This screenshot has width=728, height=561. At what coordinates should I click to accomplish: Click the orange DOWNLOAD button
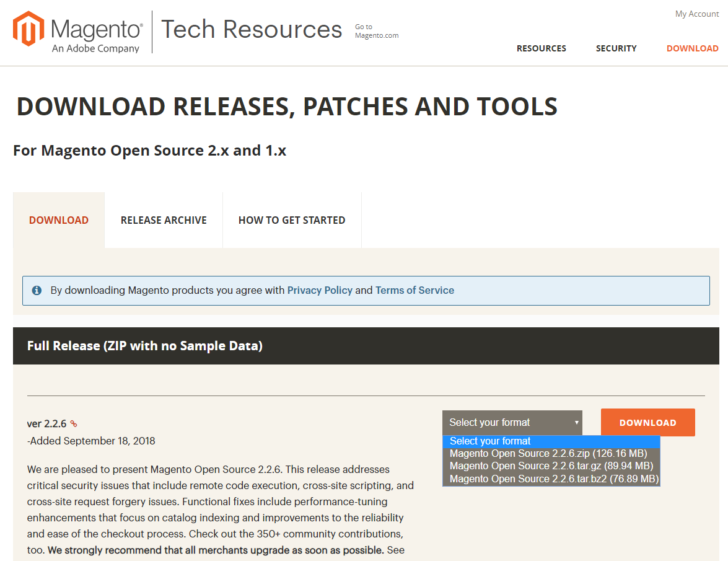pyautogui.click(x=647, y=423)
